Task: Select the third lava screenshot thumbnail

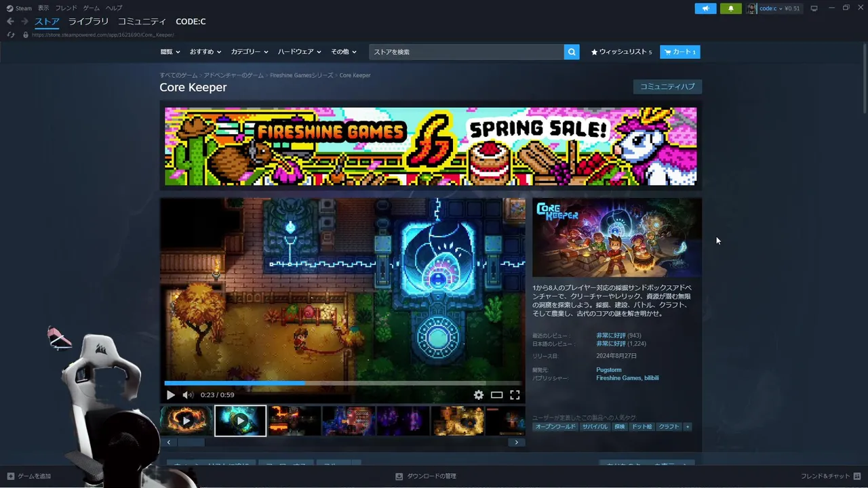Action: pos(294,421)
